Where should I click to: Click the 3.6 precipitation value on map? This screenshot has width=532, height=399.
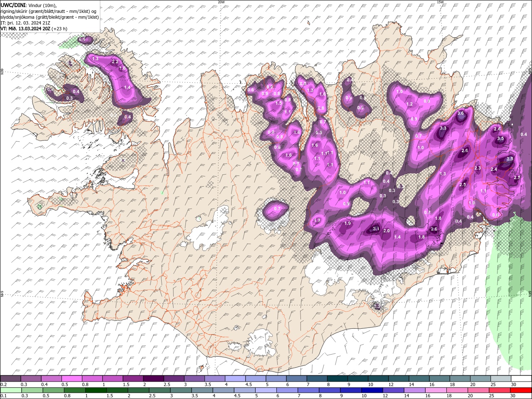pyautogui.click(x=461, y=113)
